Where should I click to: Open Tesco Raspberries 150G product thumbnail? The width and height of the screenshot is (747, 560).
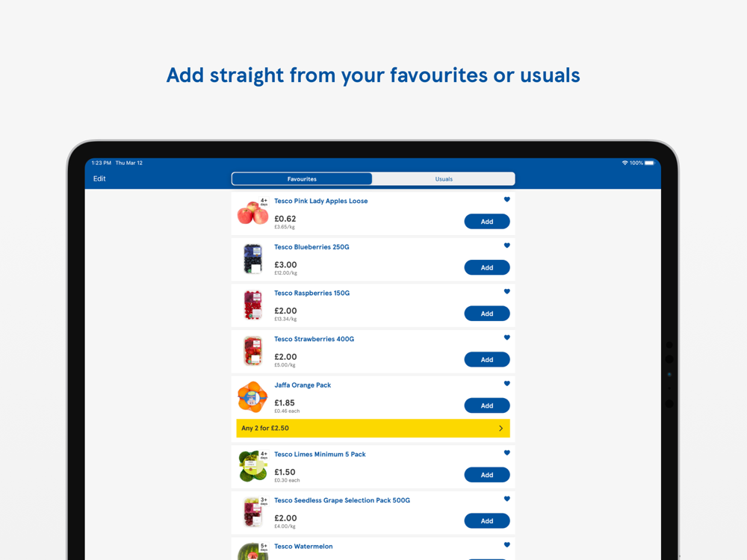point(253,305)
